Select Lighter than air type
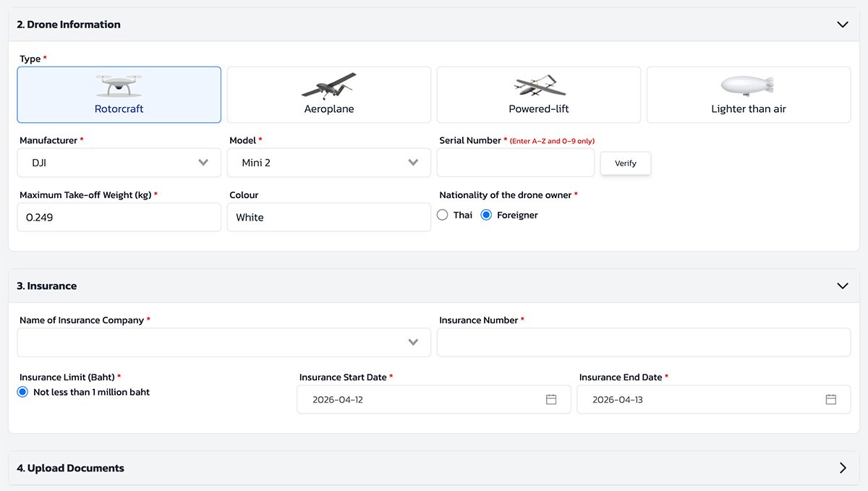 pos(748,95)
